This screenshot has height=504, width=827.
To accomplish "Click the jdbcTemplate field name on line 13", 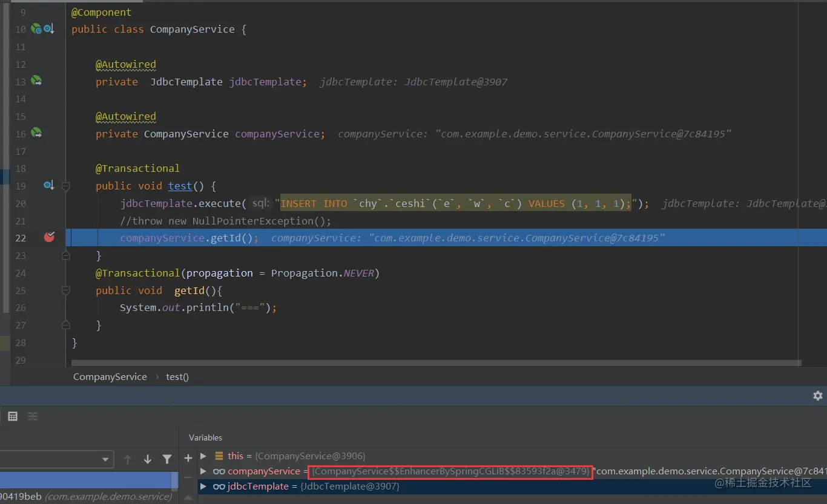I will tap(265, 82).
